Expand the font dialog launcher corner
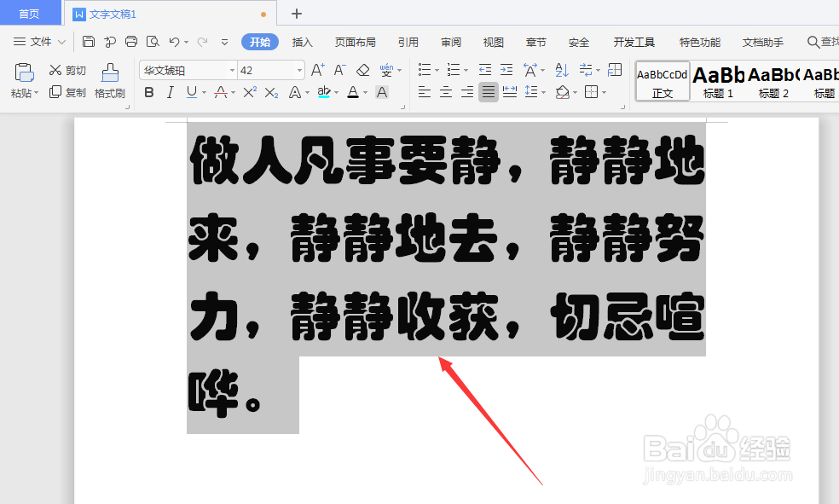This screenshot has width=839, height=504. 402,107
